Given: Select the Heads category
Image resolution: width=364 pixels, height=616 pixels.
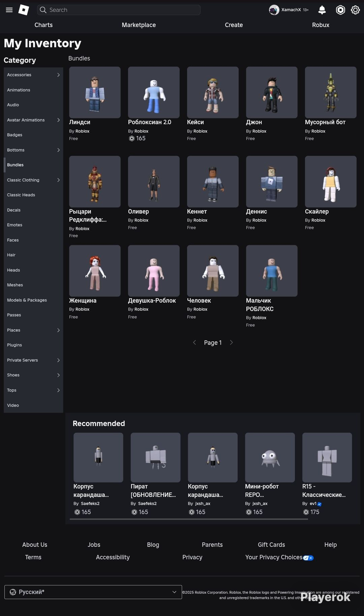Looking at the screenshot, I should 33,270.
